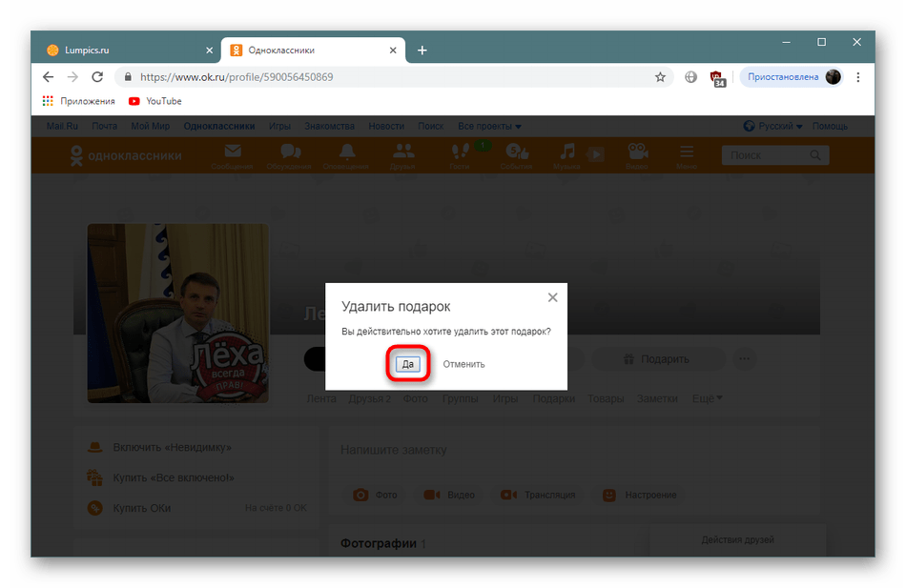Screen dimensions: 906x588
Task: Open Музыка music icon
Action: pyautogui.click(x=566, y=156)
